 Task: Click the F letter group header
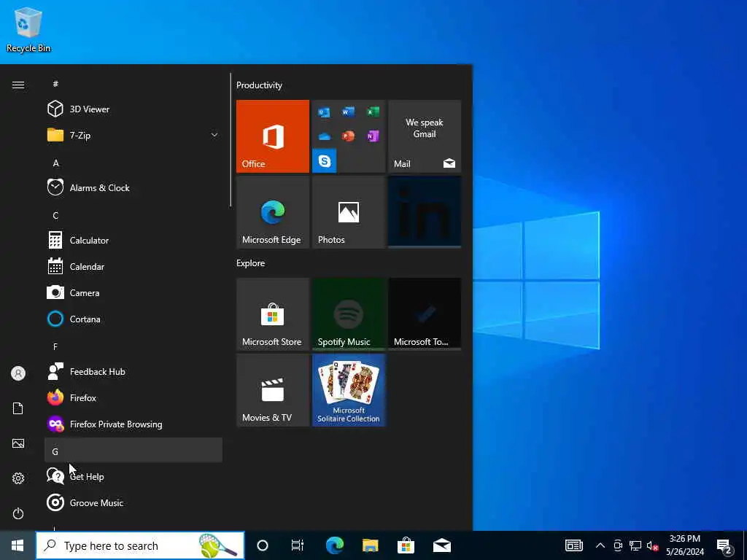tap(133, 346)
